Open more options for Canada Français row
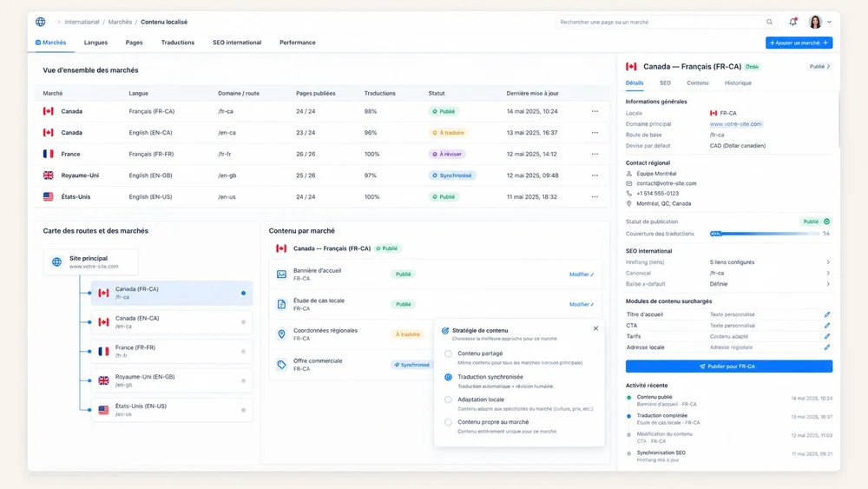Viewport: 868px width, 489px height. tap(595, 111)
